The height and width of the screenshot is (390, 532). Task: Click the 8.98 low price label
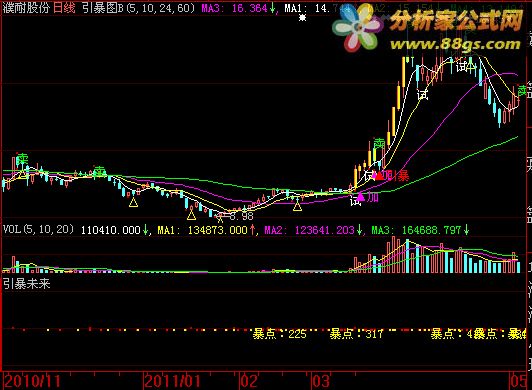241,216
